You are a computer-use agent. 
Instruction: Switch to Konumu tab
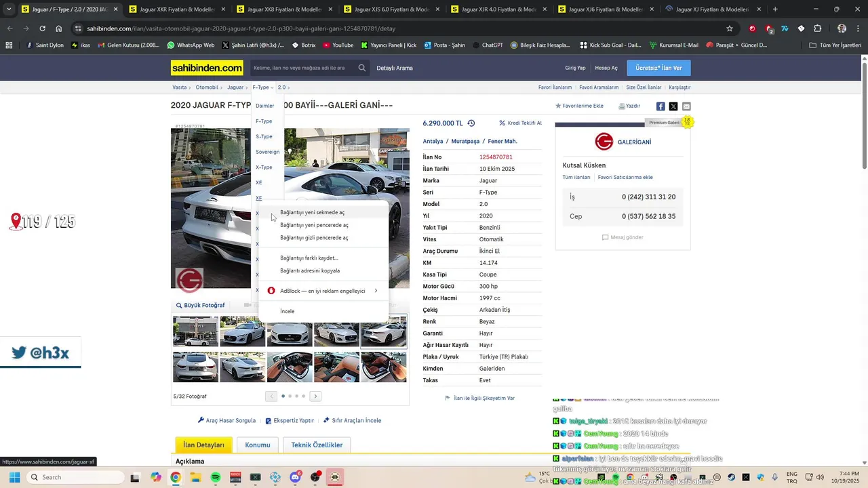point(258,445)
